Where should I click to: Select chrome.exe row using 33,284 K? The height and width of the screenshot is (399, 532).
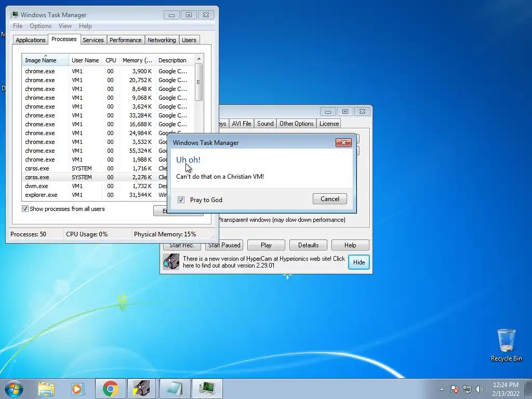pyautogui.click(x=109, y=115)
